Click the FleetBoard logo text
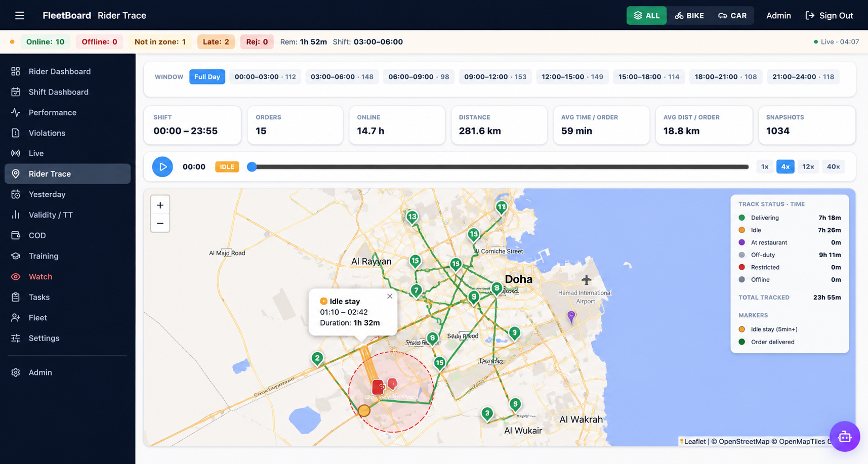The width and height of the screenshot is (868, 464). pos(67,16)
